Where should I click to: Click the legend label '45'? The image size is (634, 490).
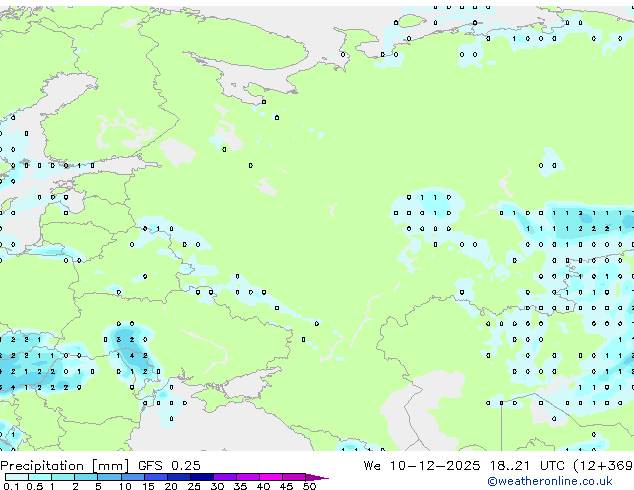click(286, 486)
